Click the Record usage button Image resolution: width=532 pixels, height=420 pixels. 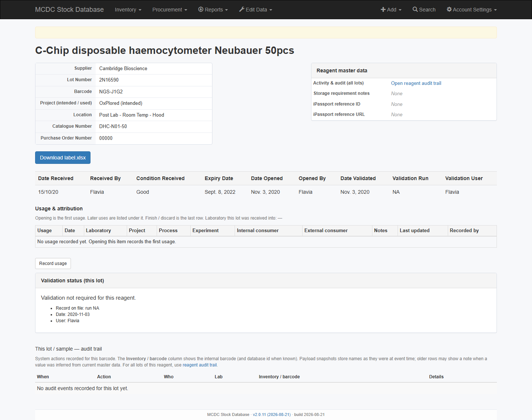53,264
